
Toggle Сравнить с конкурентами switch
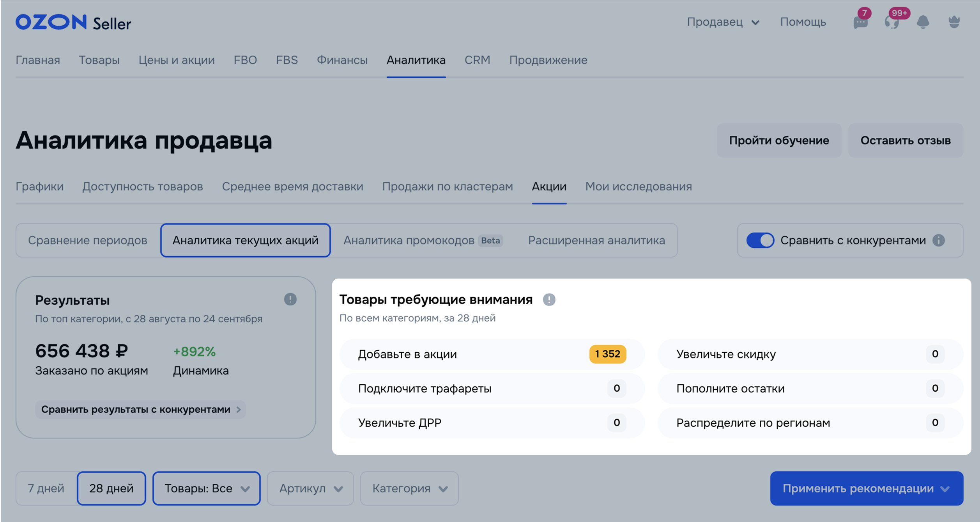[760, 240]
